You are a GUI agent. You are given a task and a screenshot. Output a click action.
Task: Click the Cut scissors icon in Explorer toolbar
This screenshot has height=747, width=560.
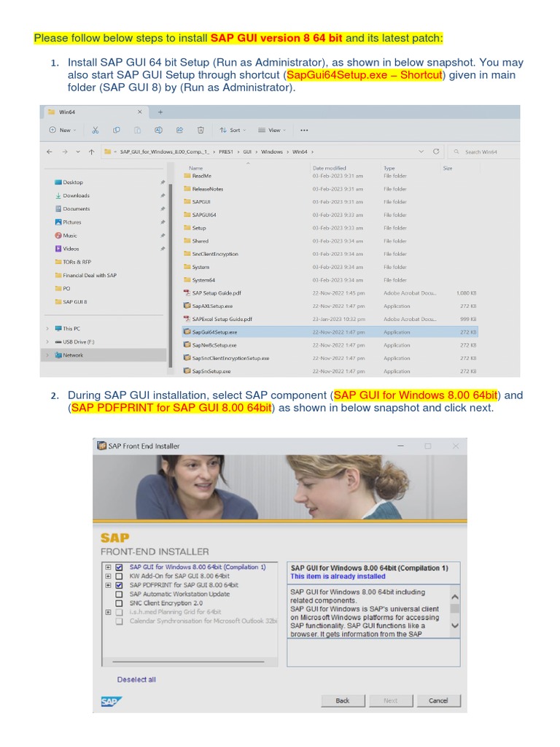point(95,130)
